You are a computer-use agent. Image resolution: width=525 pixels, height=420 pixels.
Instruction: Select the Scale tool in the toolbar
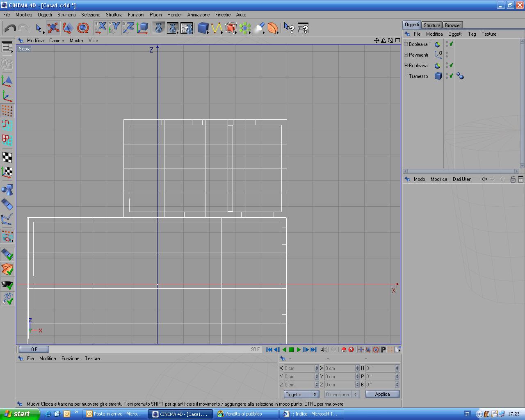pyautogui.click(x=68, y=28)
